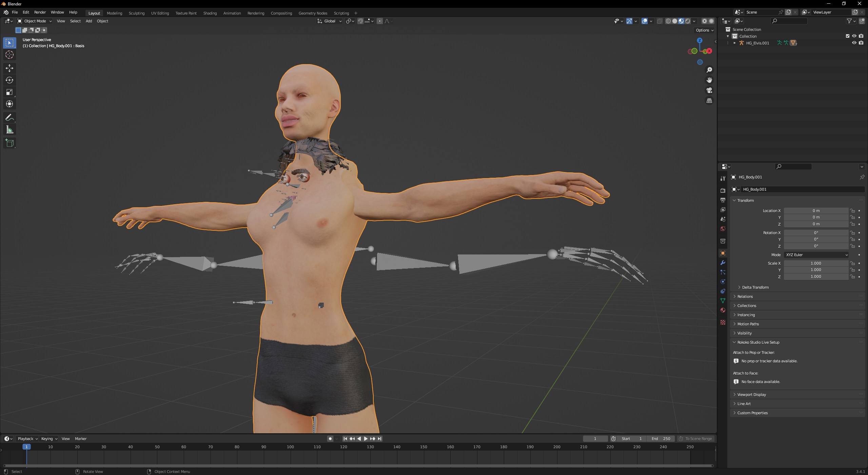Select the Rotate tool
The height and width of the screenshot is (475, 868).
tap(9, 80)
